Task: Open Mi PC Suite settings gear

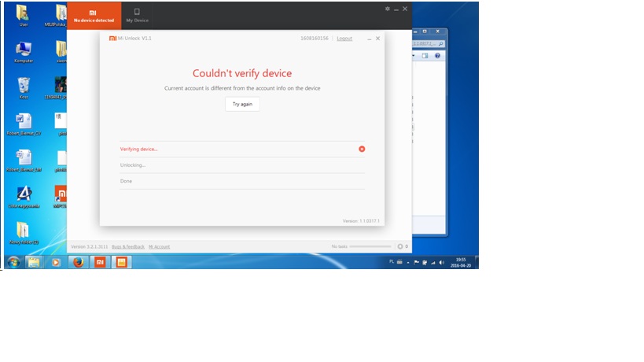Action: (x=387, y=9)
